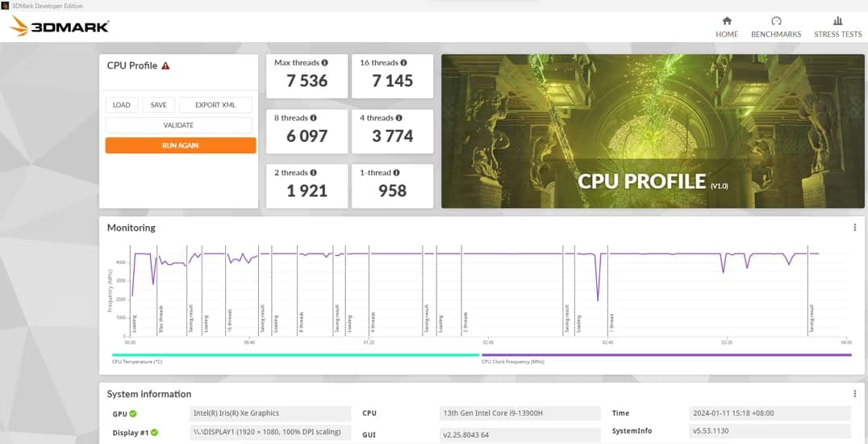Screen dimensions: 868x444
Task: Select 1-thread score 958
Action: [393, 191]
